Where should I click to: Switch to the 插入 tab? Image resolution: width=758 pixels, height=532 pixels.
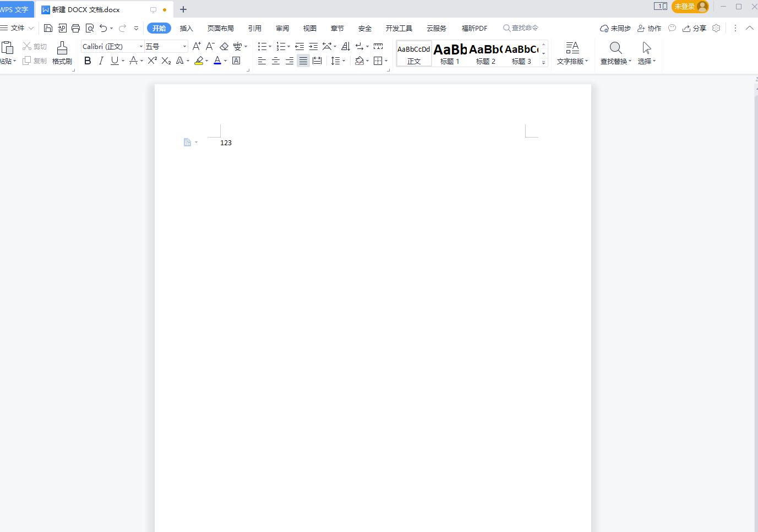tap(186, 28)
